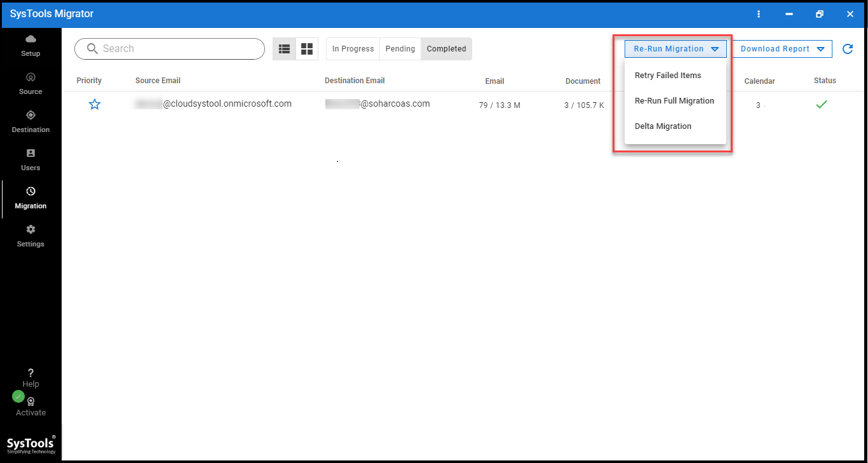This screenshot has width=868, height=463.
Task: Toggle priority star for cloudsystool user
Action: [95, 105]
